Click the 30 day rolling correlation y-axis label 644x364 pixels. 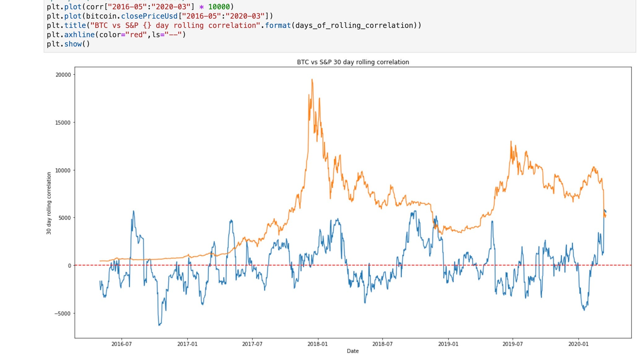pos(49,203)
